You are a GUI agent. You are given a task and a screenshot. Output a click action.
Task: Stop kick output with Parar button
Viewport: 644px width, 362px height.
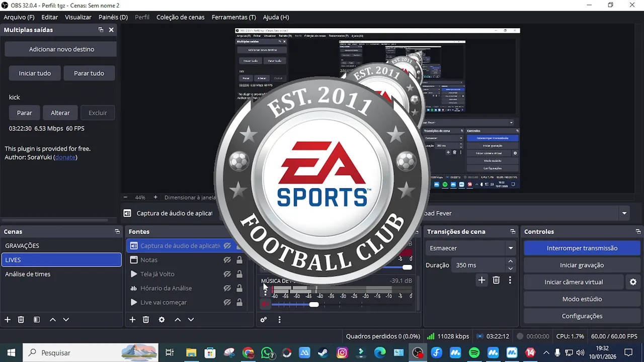[24, 113]
